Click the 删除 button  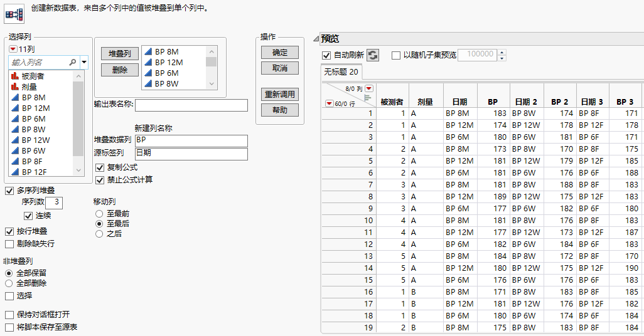click(x=120, y=70)
